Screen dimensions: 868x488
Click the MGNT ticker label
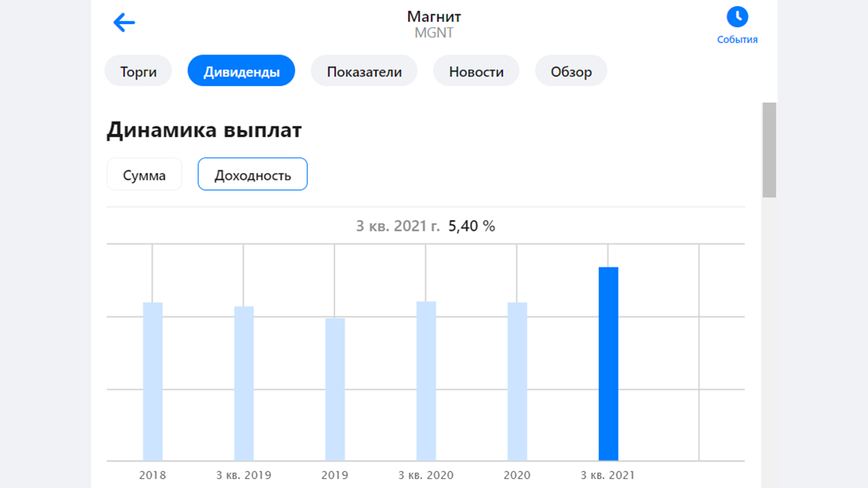coord(434,33)
